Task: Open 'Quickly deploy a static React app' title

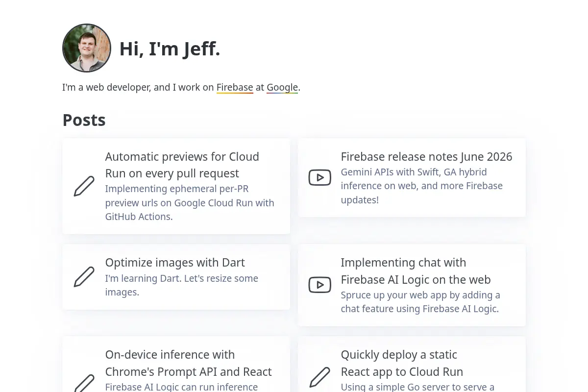Action: tap(402, 363)
